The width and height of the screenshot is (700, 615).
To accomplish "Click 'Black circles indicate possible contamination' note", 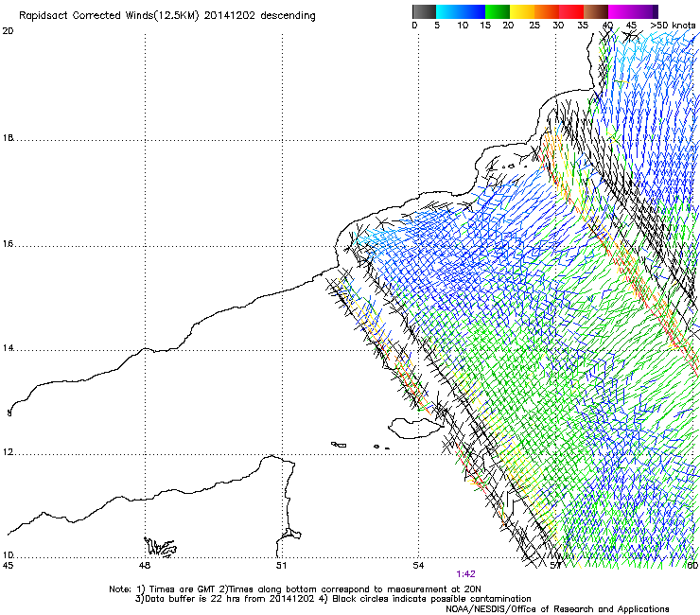I will click(x=431, y=599).
